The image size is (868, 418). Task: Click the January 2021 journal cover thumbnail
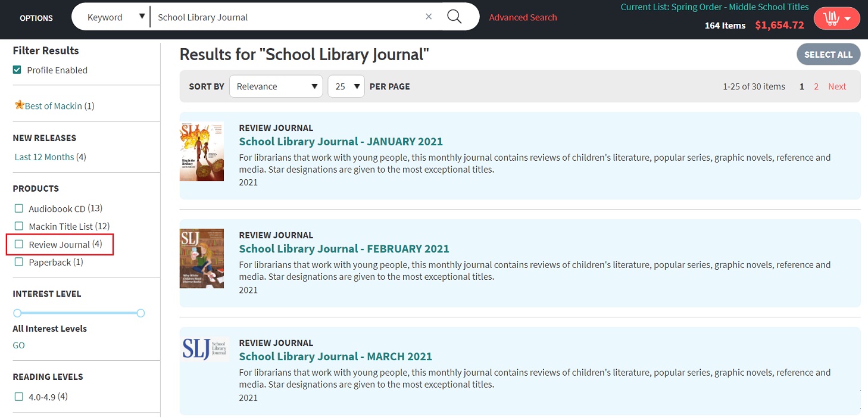pyautogui.click(x=202, y=151)
